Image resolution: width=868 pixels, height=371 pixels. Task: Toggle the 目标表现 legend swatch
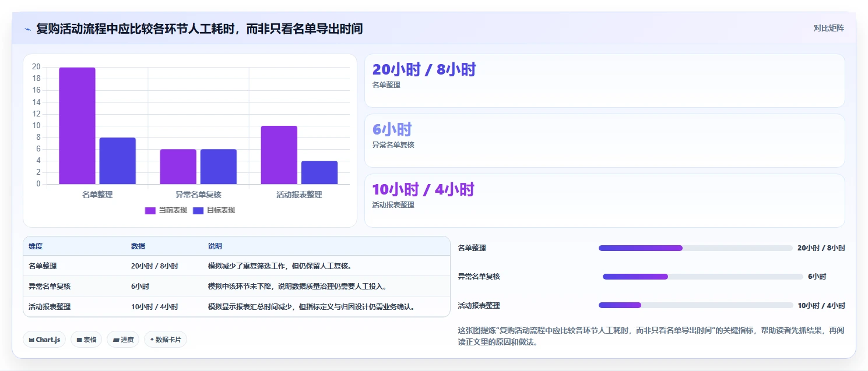198,210
